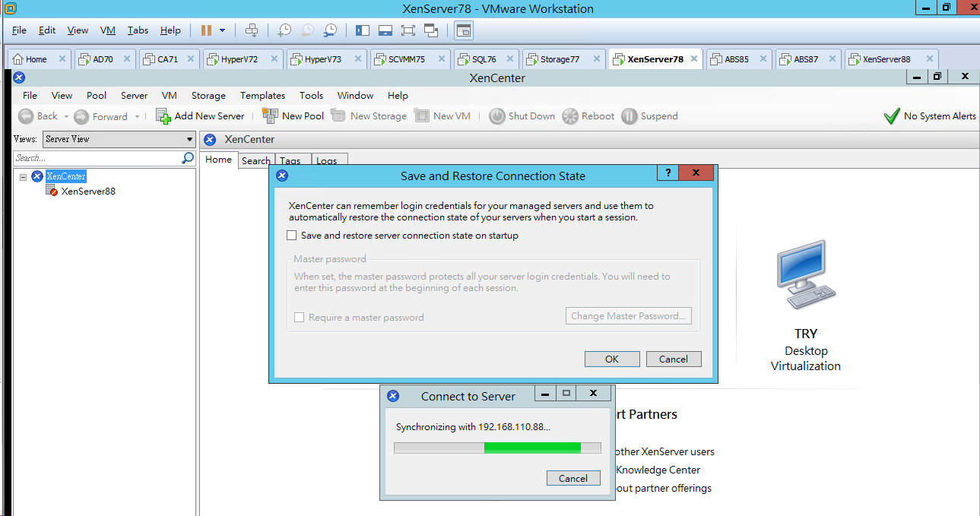
Task: Click the Synchronizing progress bar
Action: [x=497, y=448]
